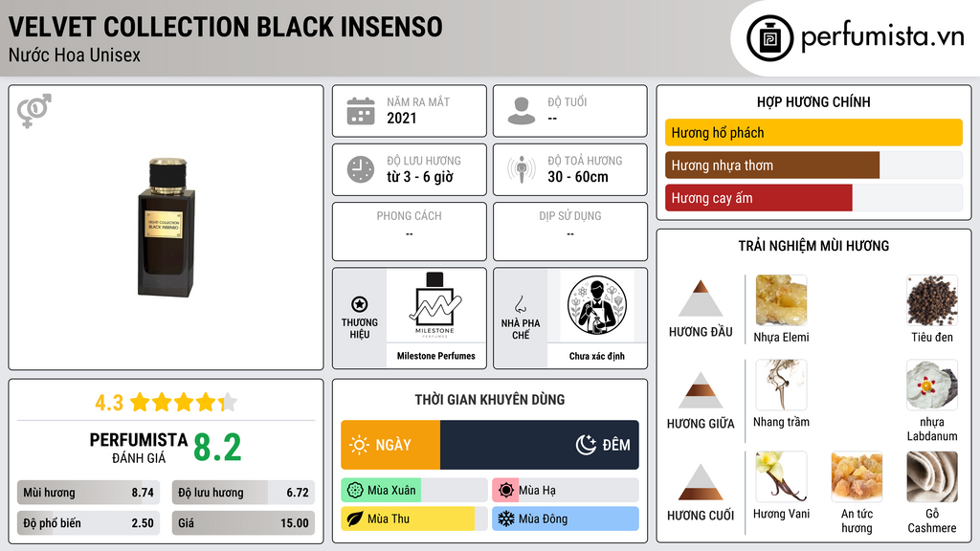Click the Độ lưu hương 6.72 score bar
The height and width of the screenshot is (551, 980).
pos(243,493)
